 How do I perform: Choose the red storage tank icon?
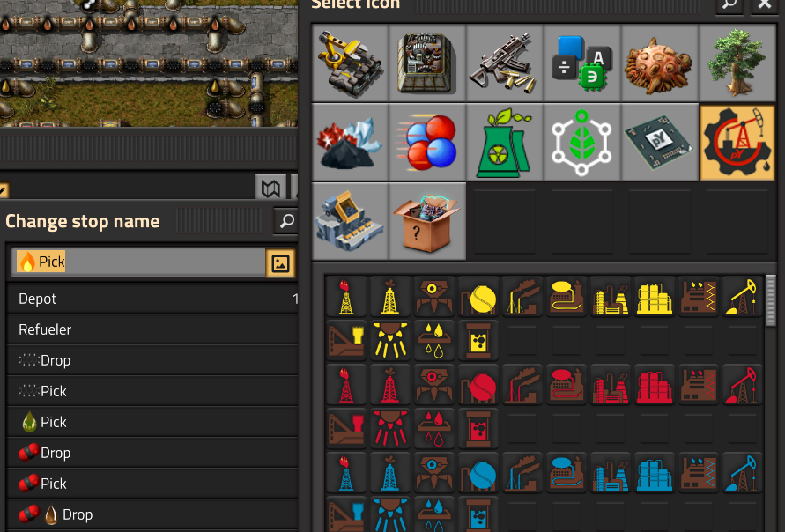tap(478, 386)
